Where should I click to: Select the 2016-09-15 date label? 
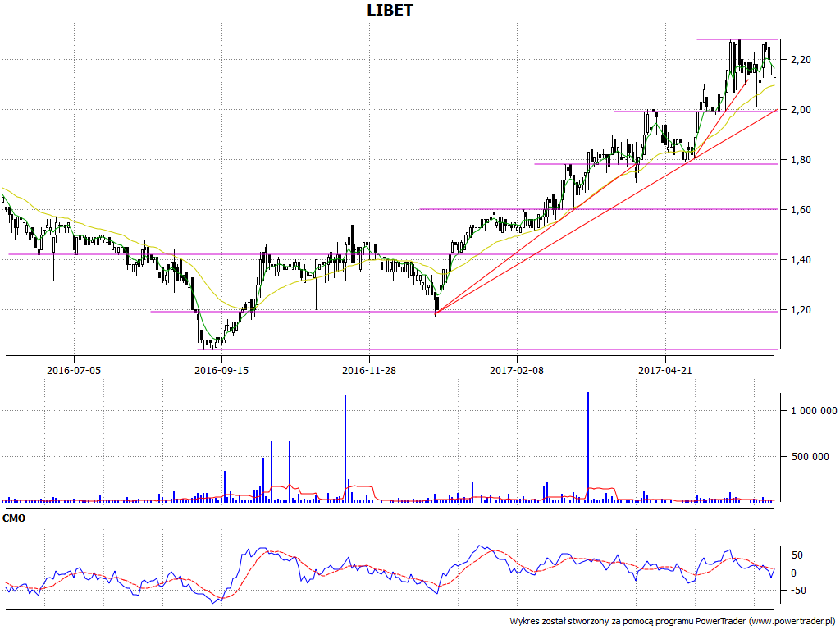[x=221, y=370]
